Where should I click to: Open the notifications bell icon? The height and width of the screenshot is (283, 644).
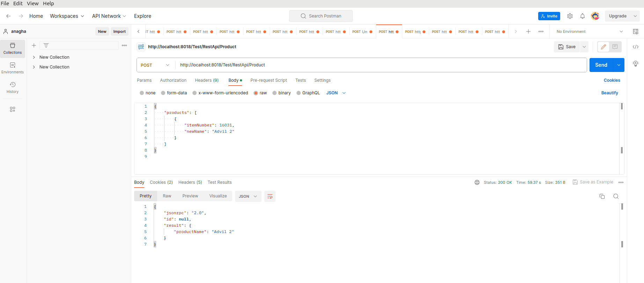click(x=583, y=16)
